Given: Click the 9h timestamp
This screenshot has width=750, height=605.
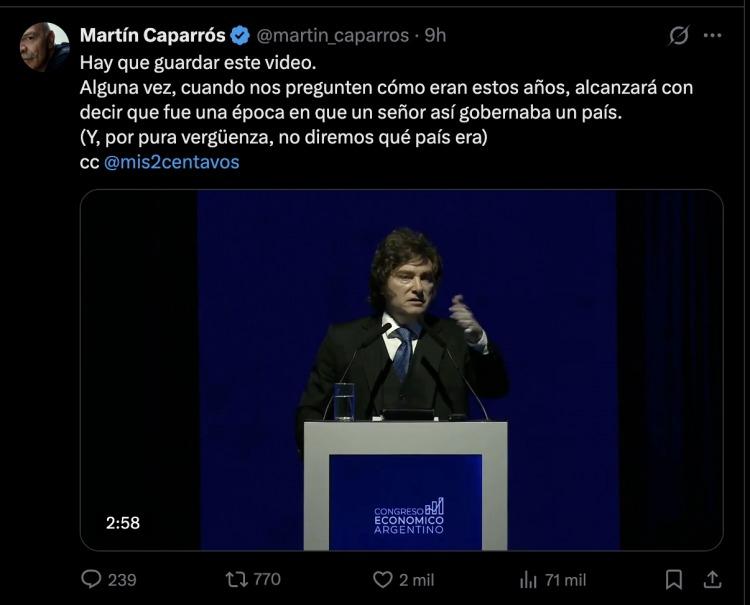Looking at the screenshot, I should [435, 36].
